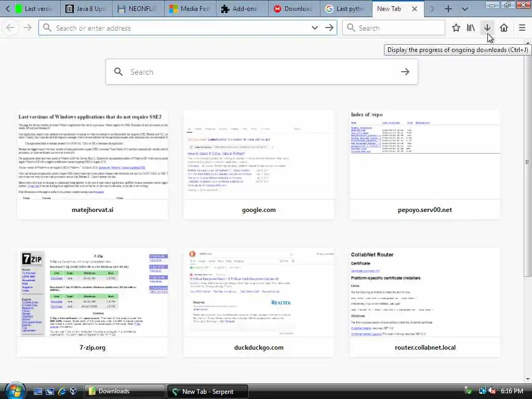Open the hamburger application menu
Screen dimensions: 532x399
[x=522, y=28]
